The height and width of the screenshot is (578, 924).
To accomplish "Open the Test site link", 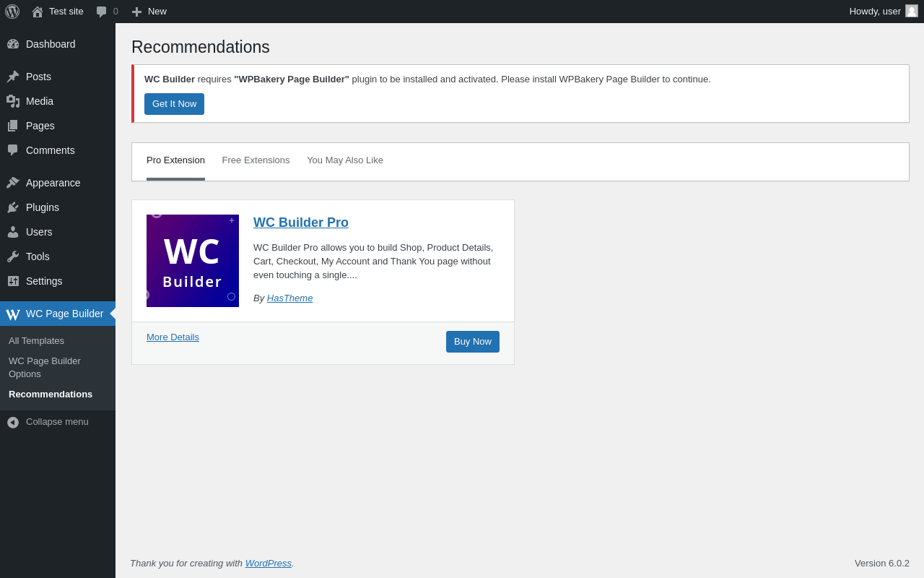I will [66, 12].
